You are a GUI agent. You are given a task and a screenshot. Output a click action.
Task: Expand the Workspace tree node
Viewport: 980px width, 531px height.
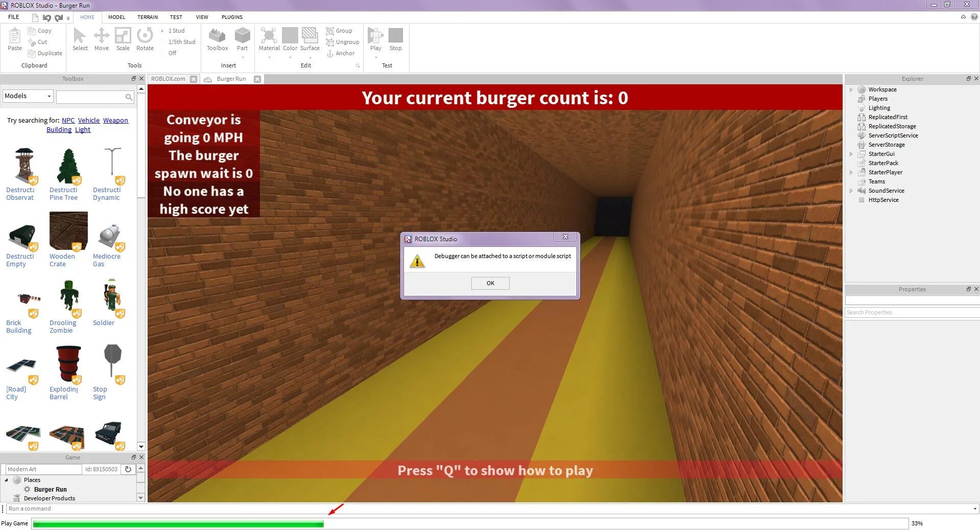tap(851, 89)
